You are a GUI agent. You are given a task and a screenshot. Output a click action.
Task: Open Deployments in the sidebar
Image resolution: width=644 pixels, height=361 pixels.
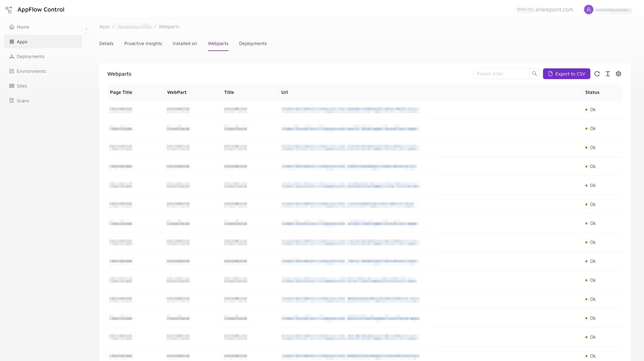[43, 56]
